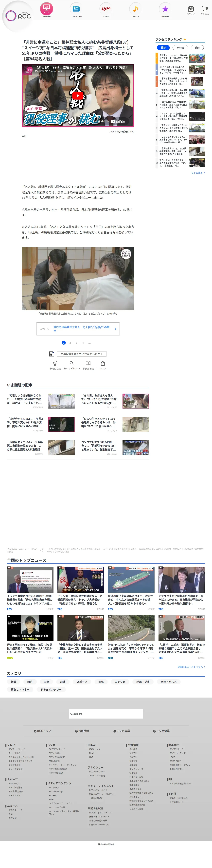Open the 竜王 match photo of 糸谷八段
This screenshot has width=212, height=868.
pyautogui.click(x=78, y=279)
